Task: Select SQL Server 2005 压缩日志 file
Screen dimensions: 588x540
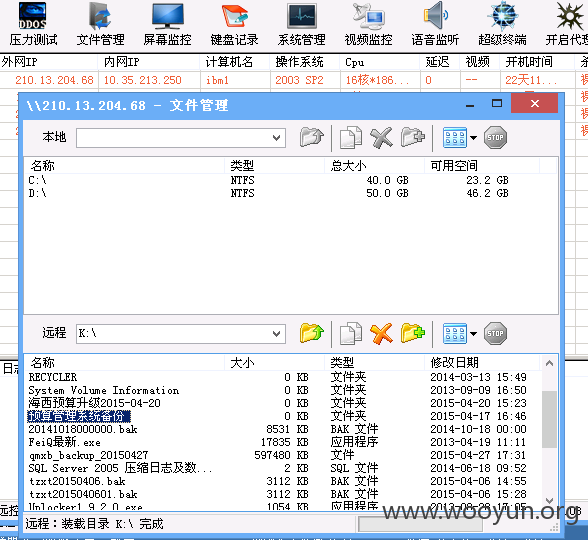Action: click(x=120, y=468)
